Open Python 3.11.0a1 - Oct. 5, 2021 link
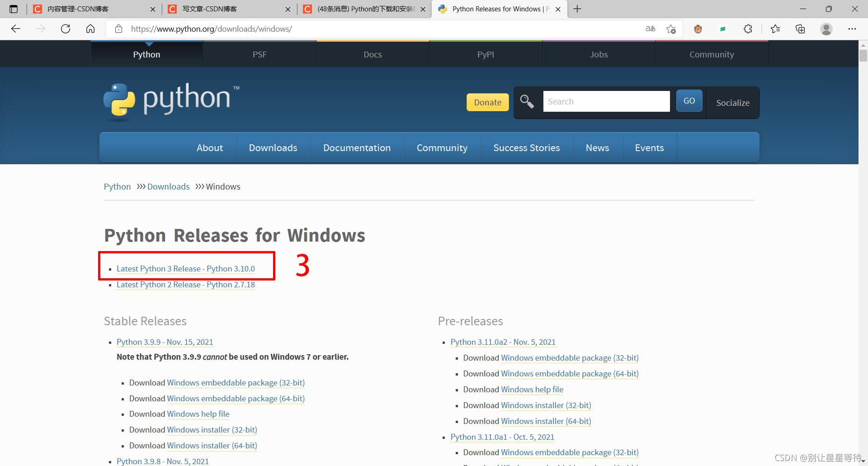The width and height of the screenshot is (868, 466). (x=502, y=437)
